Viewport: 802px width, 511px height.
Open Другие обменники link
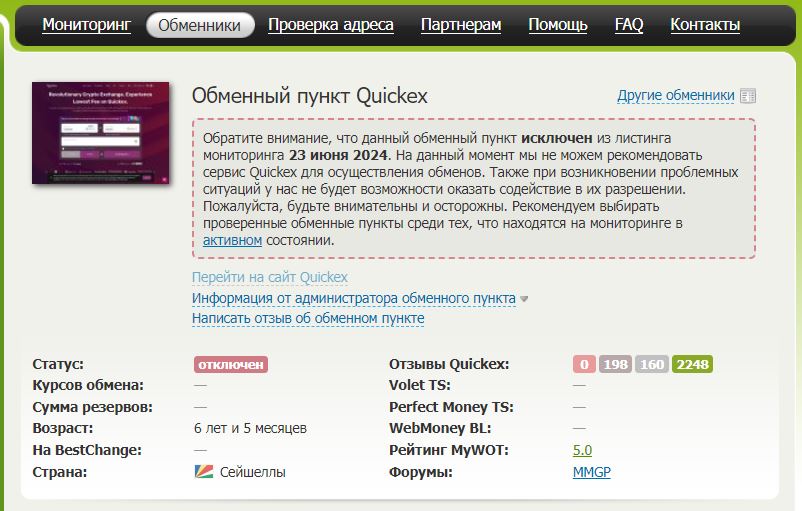(675, 96)
